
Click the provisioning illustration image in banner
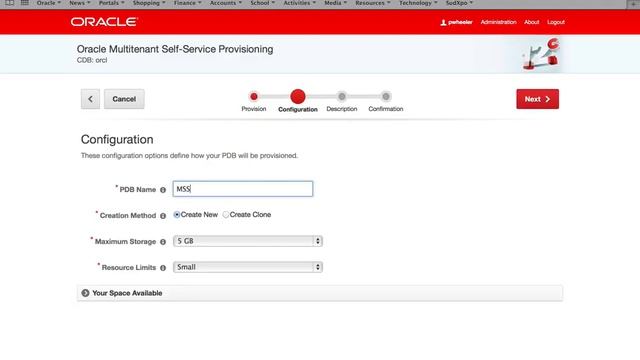(540, 54)
